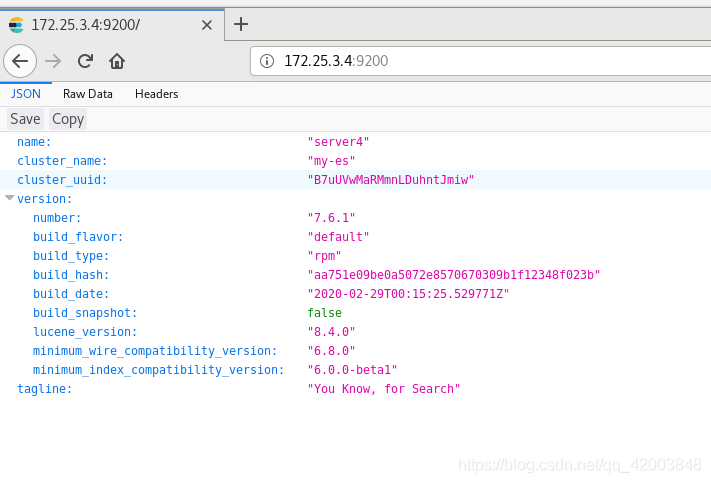Click the build date value 2020-02-29T00:15:25.529771Z
This screenshot has width=711, height=483.
(x=409, y=294)
